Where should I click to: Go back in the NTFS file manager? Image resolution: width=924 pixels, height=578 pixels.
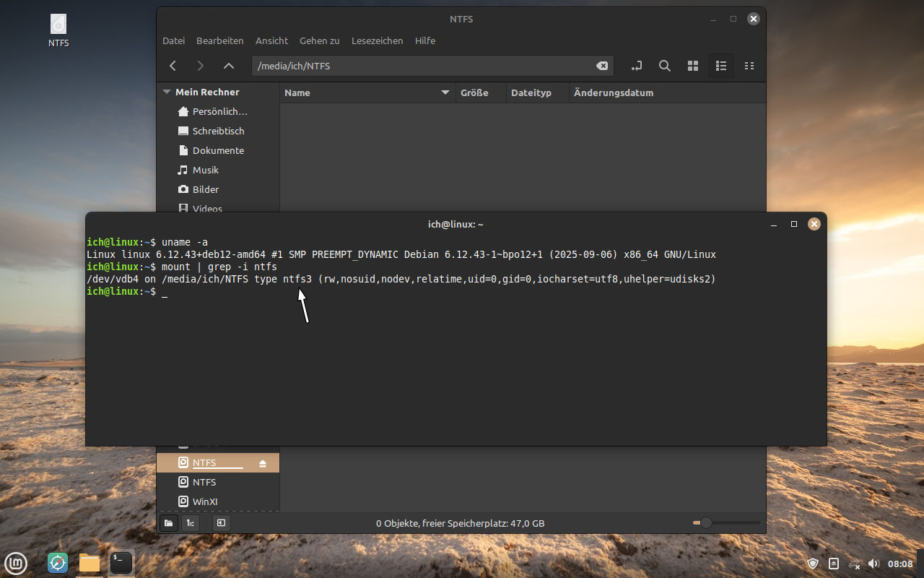tap(173, 66)
